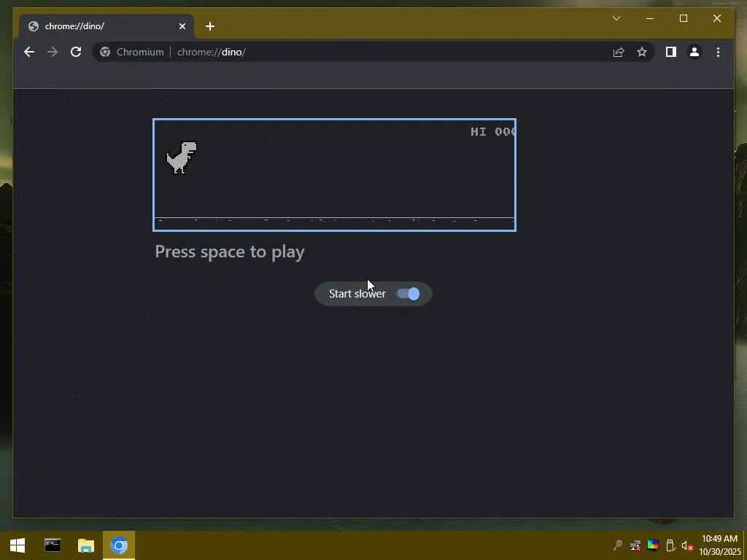Click the muted volume tray icon
This screenshot has height=560, width=747.
pos(687,545)
